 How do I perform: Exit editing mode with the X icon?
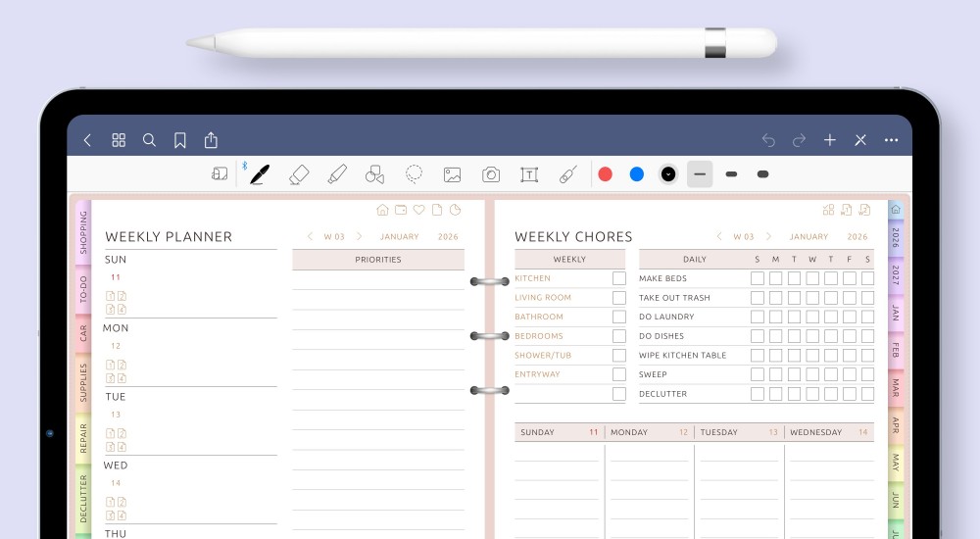860,140
